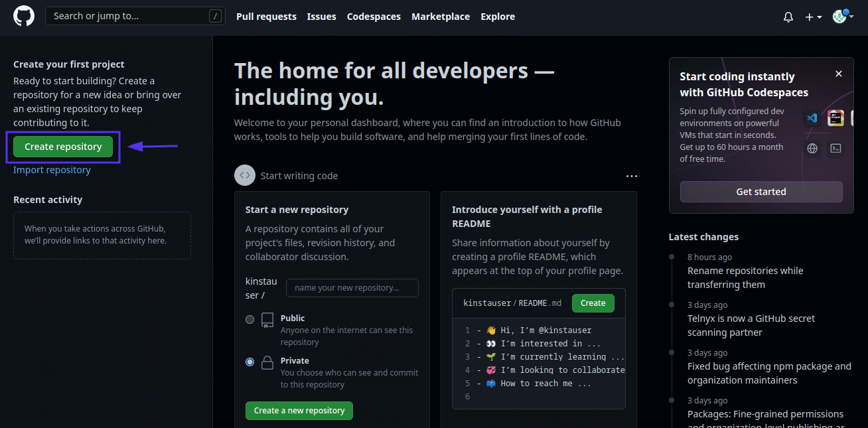Open Explore in the top nav
The height and width of the screenshot is (428, 868).
[x=498, y=17]
